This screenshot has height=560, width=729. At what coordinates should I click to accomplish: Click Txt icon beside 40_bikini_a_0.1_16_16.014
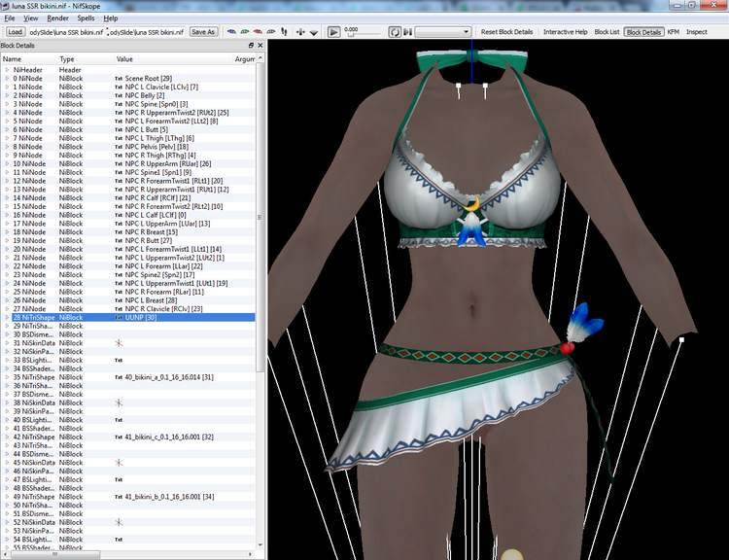119,377
